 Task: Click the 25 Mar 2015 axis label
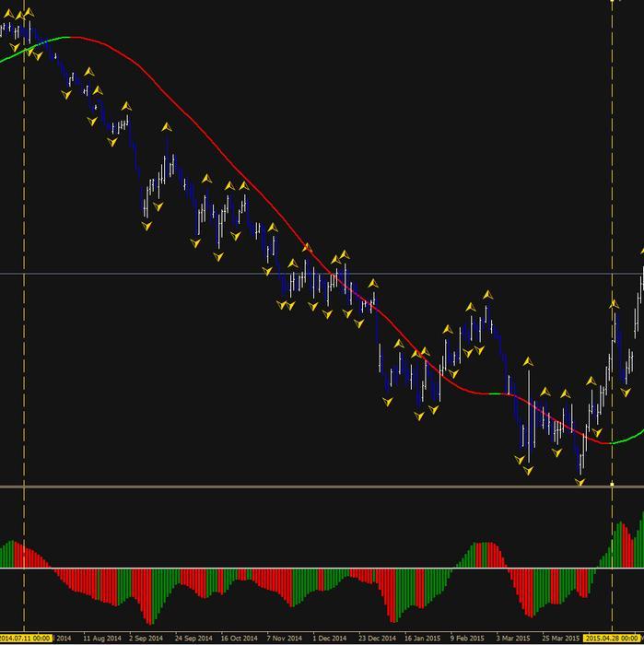pos(560,639)
